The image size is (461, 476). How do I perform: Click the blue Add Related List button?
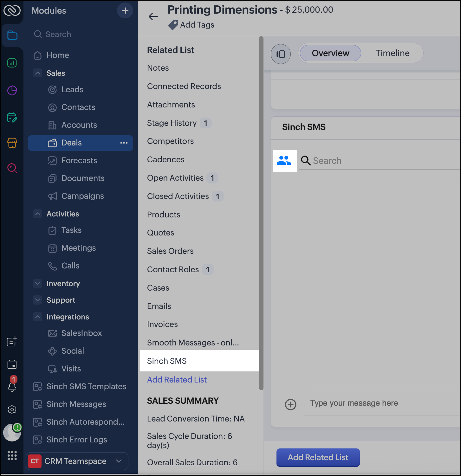(318, 457)
